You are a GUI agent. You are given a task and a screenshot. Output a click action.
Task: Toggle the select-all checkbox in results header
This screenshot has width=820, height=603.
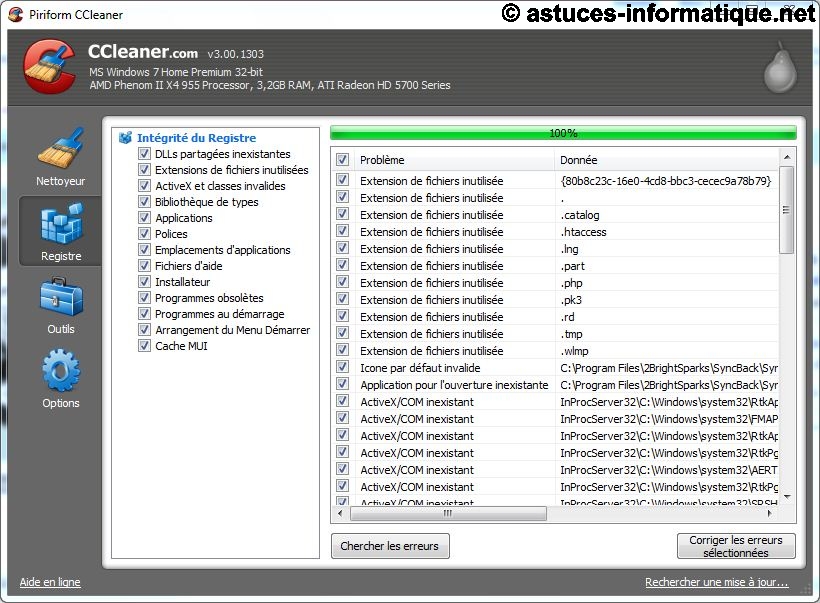[343, 160]
